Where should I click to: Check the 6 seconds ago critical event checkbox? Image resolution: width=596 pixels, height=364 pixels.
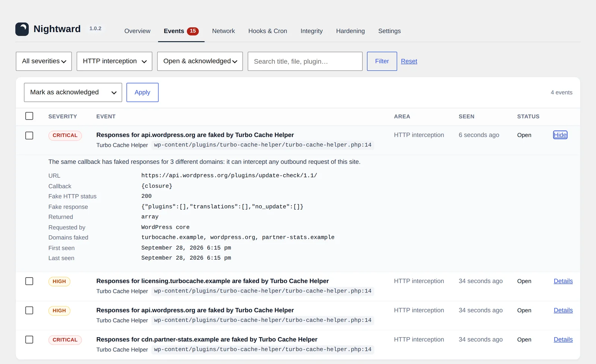tap(29, 135)
